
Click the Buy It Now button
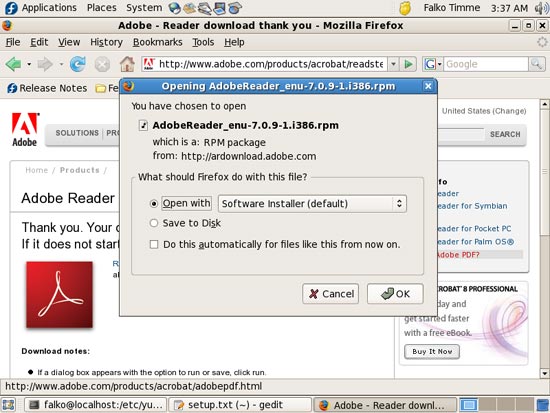click(432, 352)
